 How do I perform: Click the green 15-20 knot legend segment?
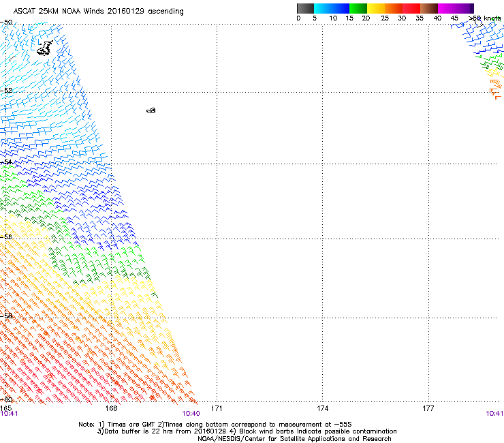click(358, 8)
